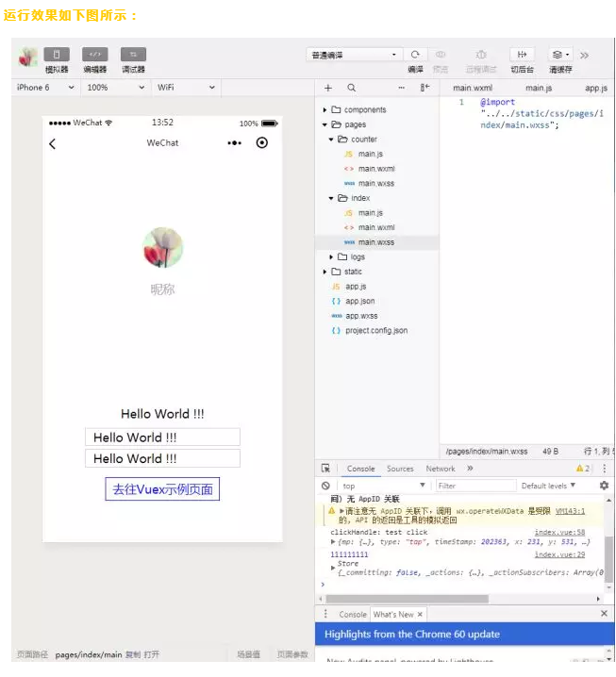This screenshot has height=677, width=616.
Task: Click the console Filter input field
Action: click(474, 486)
